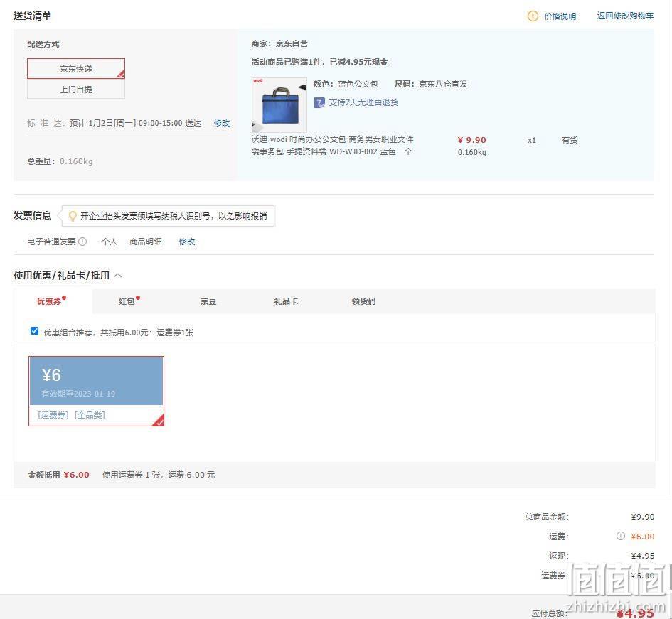Click the 尺码：京东八仓直发 text
The height and width of the screenshot is (619, 672).
431,84
